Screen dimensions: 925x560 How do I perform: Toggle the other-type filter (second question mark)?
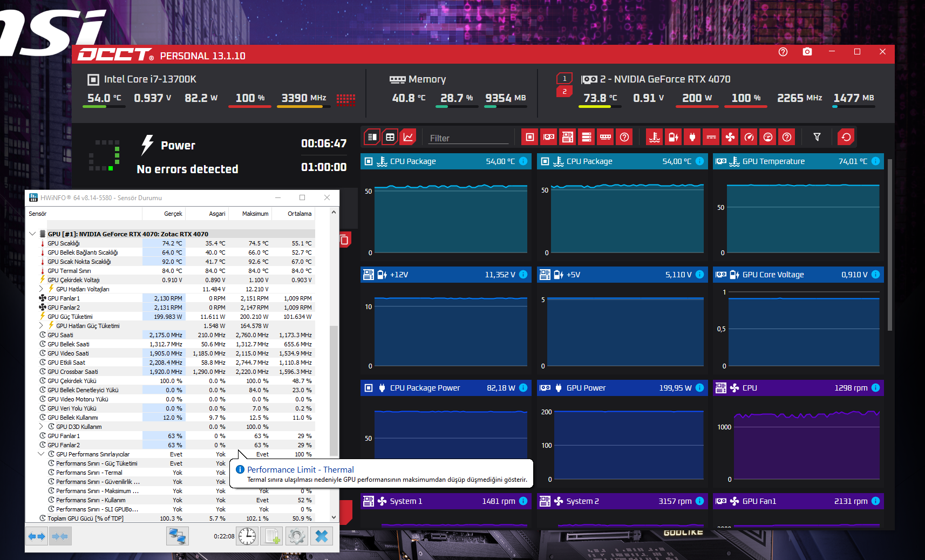click(787, 137)
